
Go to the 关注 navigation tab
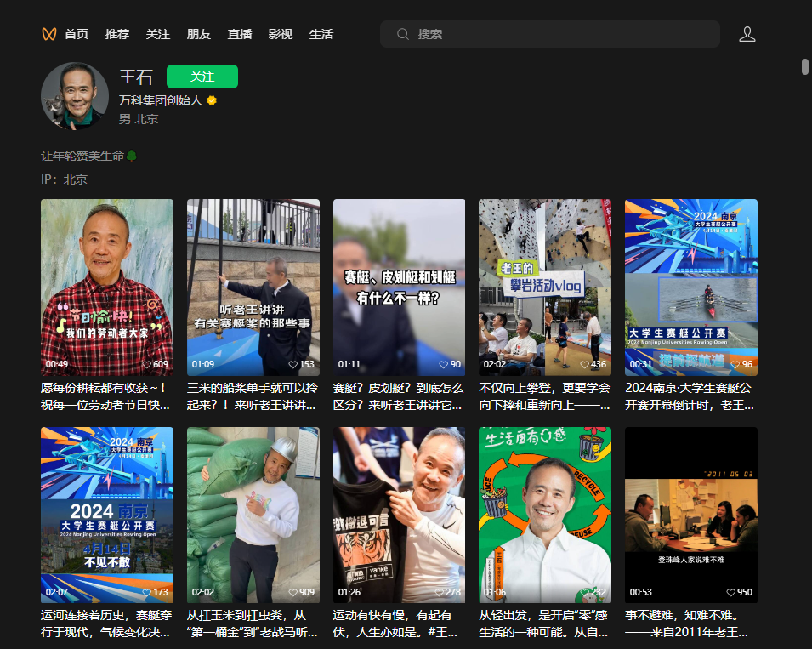pos(158,34)
